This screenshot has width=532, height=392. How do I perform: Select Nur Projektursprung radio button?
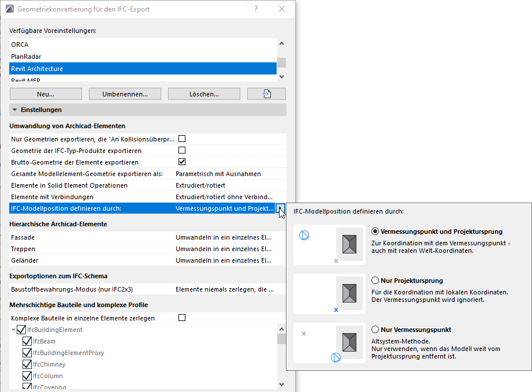pos(375,281)
